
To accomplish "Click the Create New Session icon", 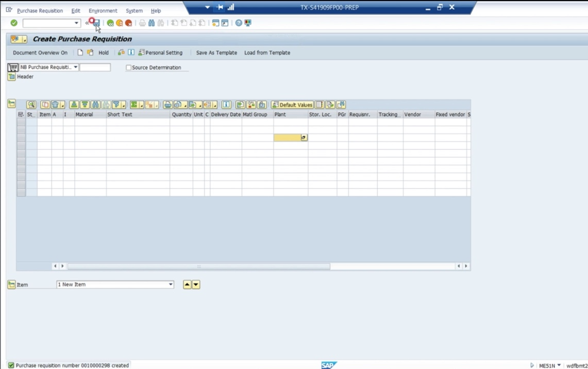I will click(215, 23).
